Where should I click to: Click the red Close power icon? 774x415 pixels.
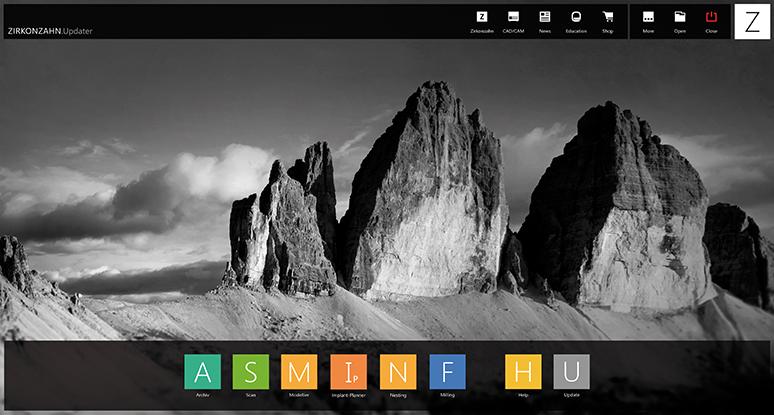coord(711,17)
